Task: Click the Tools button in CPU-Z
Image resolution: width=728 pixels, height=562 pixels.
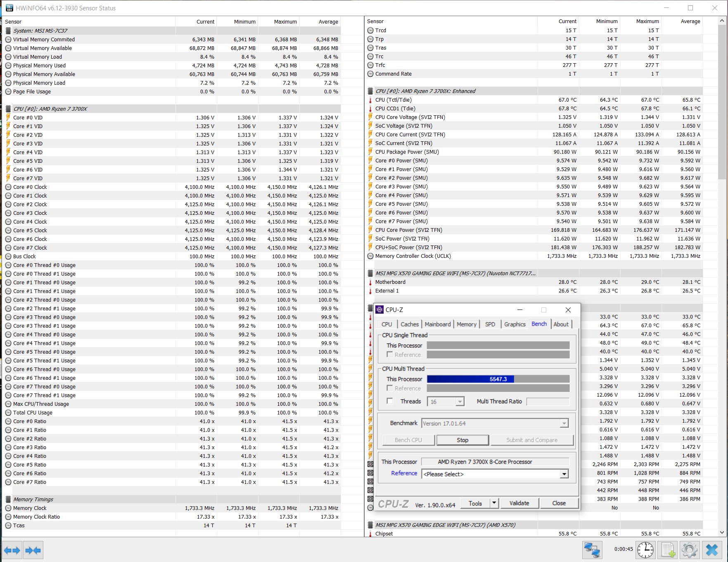Action: pos(475,503)
